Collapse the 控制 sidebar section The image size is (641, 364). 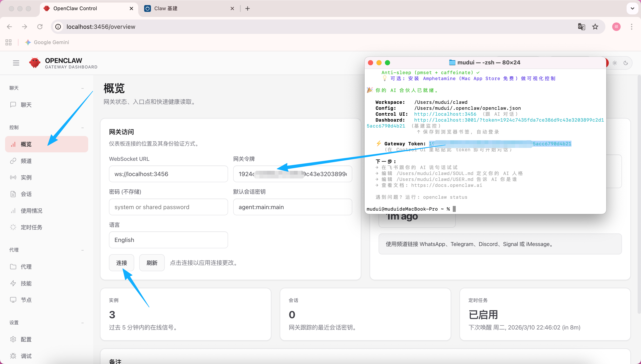click(82, 128)
